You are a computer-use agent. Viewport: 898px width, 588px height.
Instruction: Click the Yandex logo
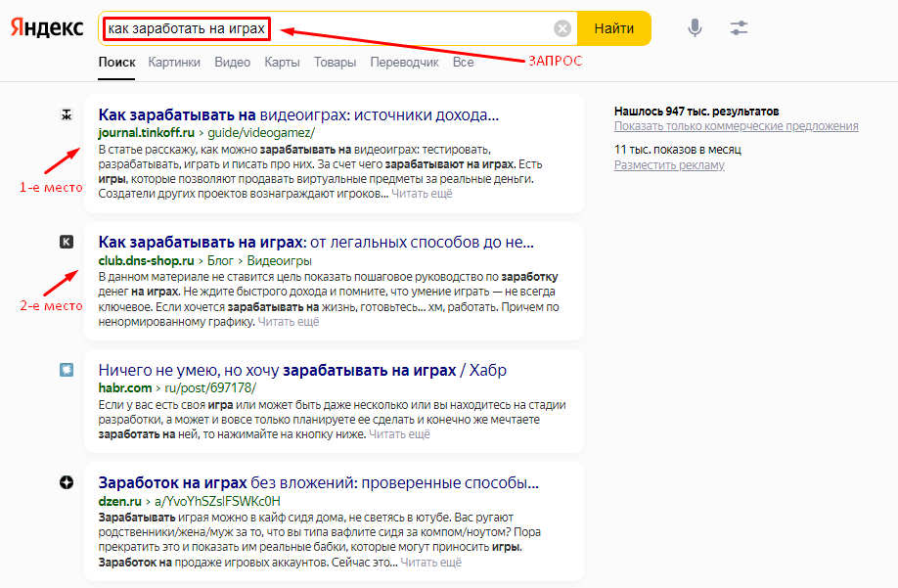click(47, 28)
